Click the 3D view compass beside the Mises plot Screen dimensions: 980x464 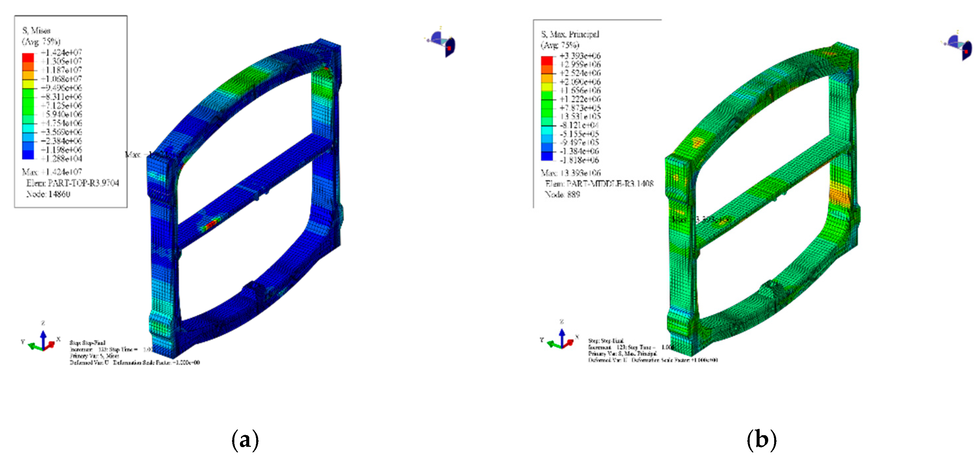(x=442, y=43)
